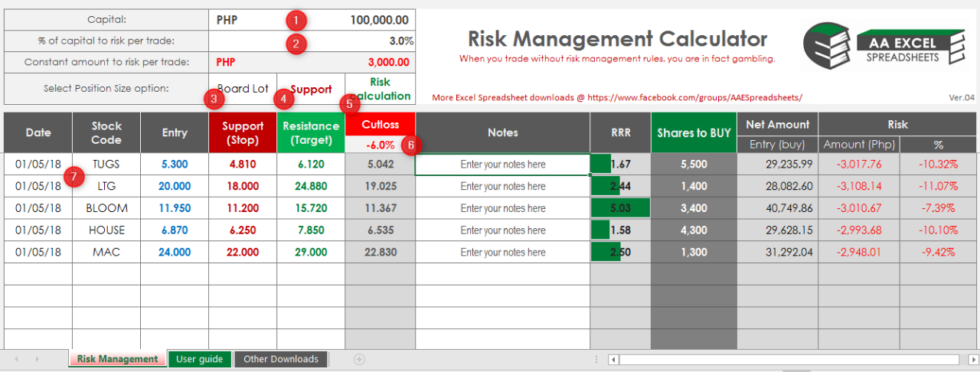Click the red numbered marker 1
Viewport: 980px width, 372px height.
296,21
